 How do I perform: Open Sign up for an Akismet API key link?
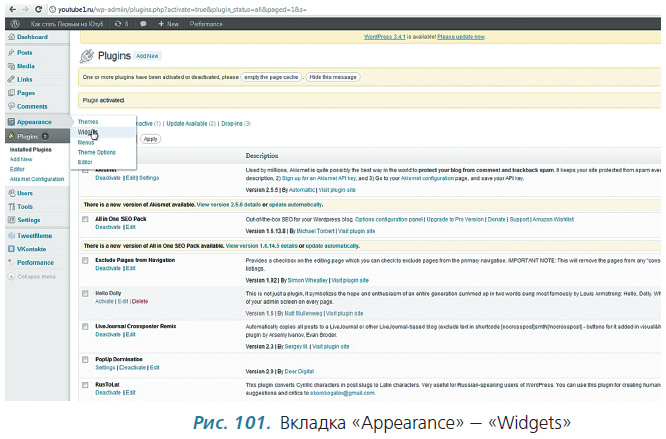pos(319,178)
